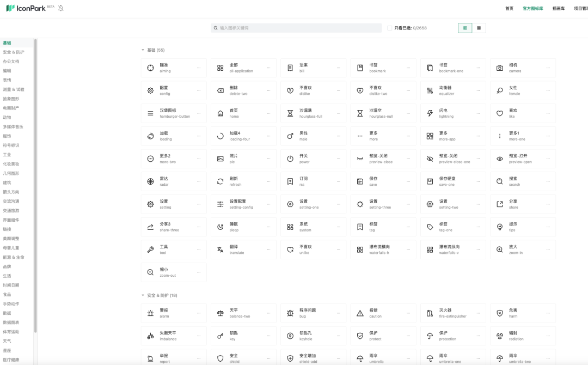Jump to 医疗健康 category
This screenshot has height=365, width=588.
tap(11, 360)
